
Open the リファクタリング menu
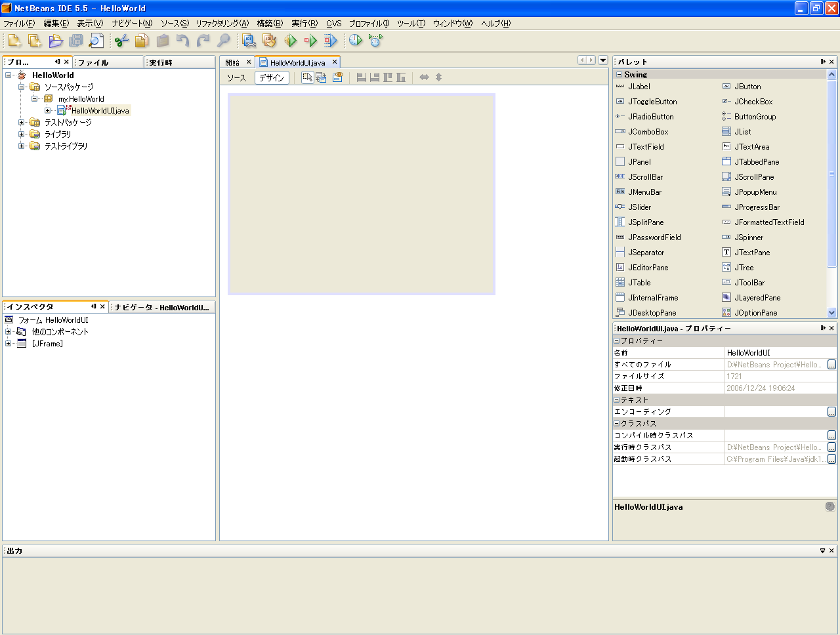click(x=222, y=24)
